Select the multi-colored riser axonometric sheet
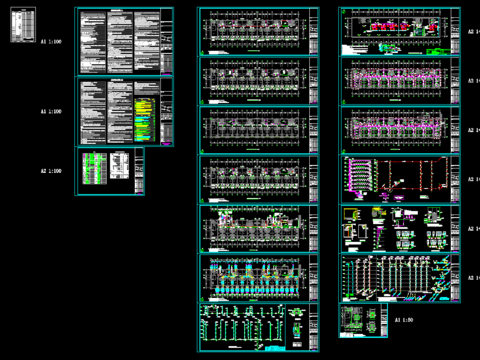Viewport: 480px width, 360px height. point(400,278)
